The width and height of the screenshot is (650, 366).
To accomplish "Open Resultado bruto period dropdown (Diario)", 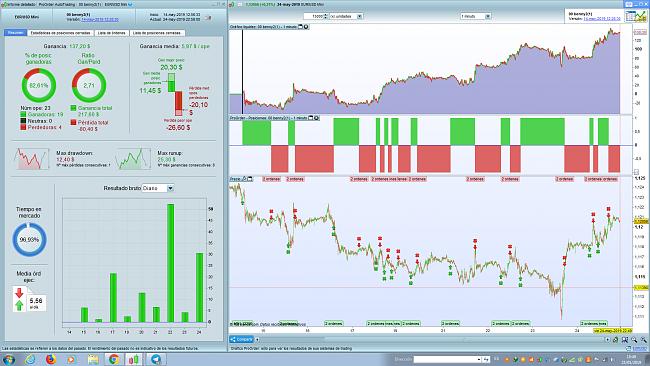I will [170, 188].
